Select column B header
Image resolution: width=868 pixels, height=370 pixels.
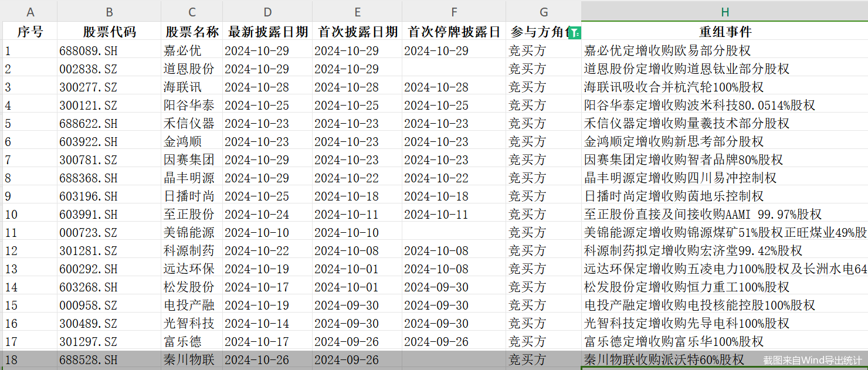(109, 12)
